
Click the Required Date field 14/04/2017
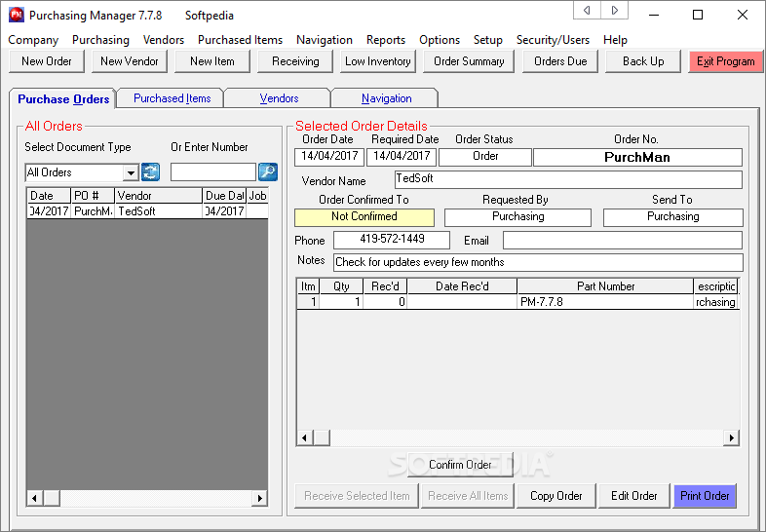click(x=402, y=157)
